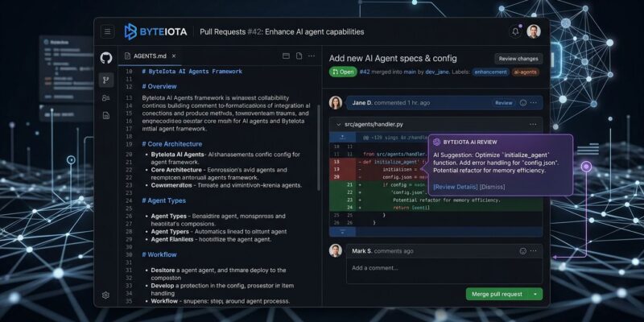The width and height of the screenshot is (644, 322).
Task: Click the ByteIota logo
Action: pos(155,31)
